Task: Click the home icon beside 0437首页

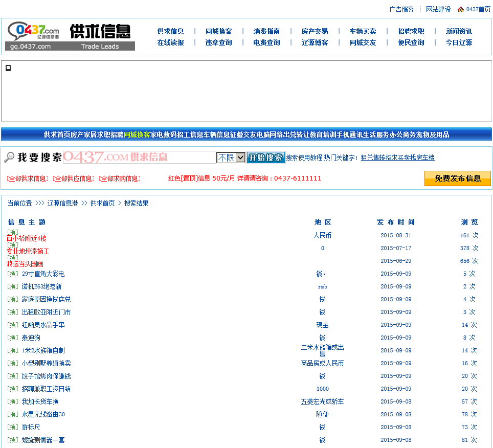Action: (x=461, y=9)
